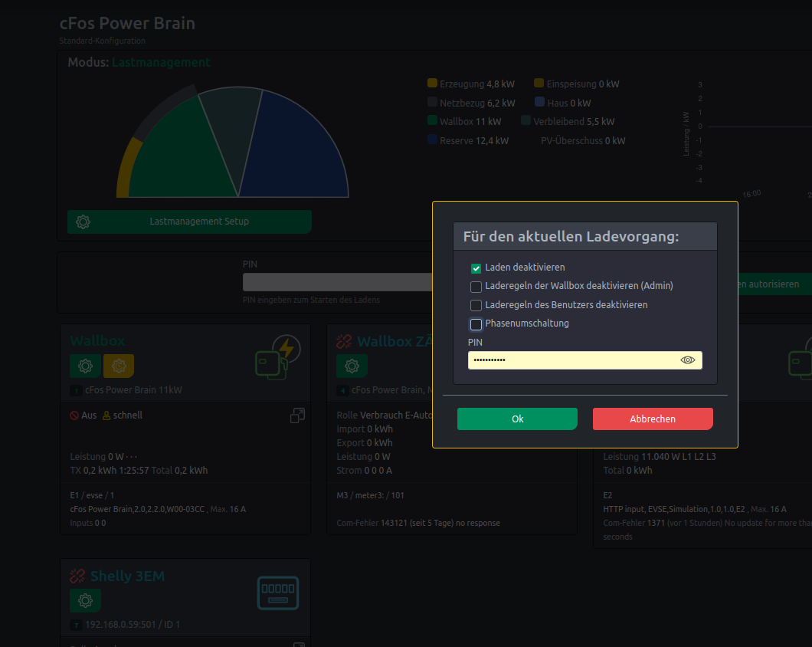Open Wallbox green settings gear

click(86, 366)
